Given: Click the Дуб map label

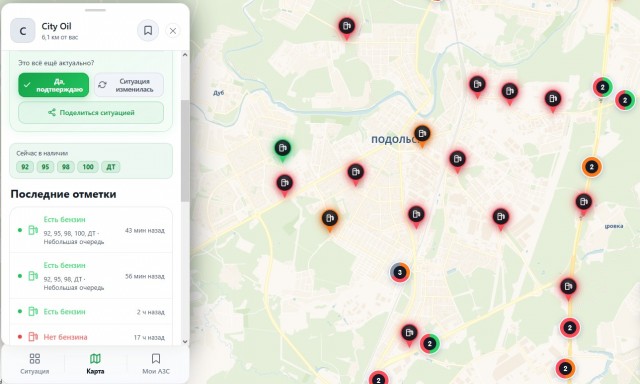Looking at the screenshot, I should tap(218, 93).
